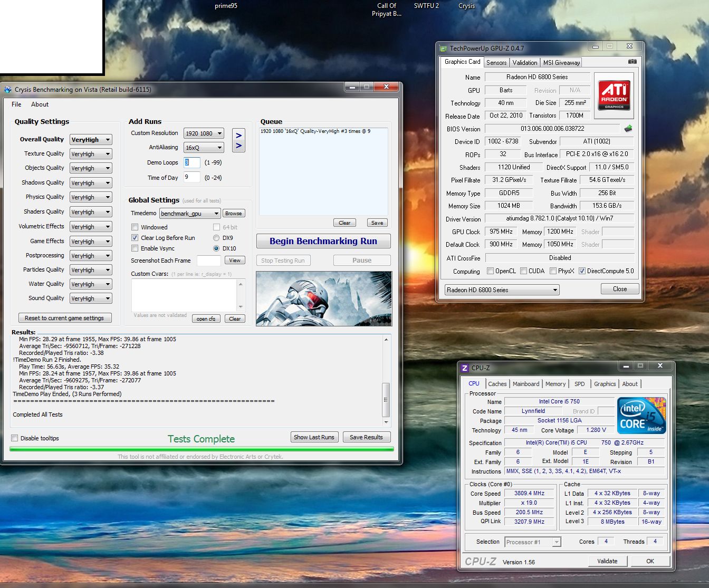The image size is (709, 588).
Task: Click the ATI Radeon logo in GPU-Z
Action: click(614, 95)
